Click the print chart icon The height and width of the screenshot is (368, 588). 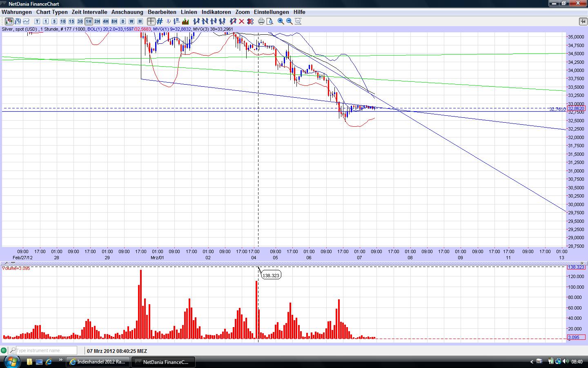click(261, 21)
